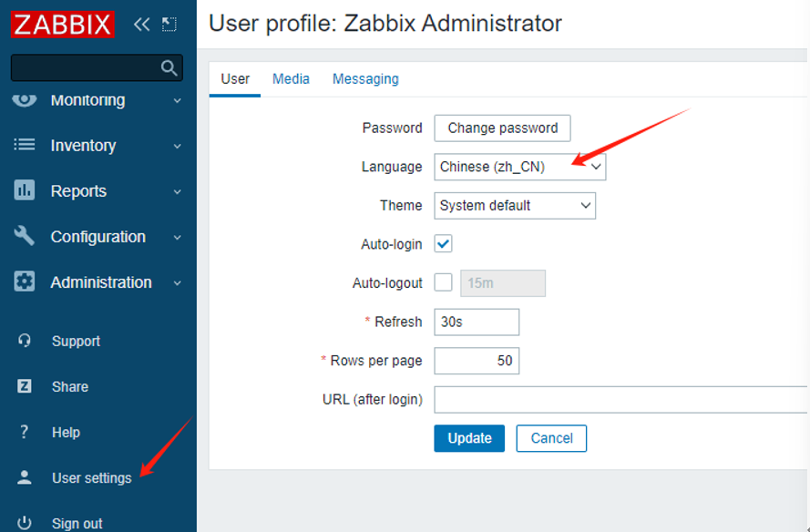This screenshot has height=532, width=810.
Task: Click the Refresh interval input field
Action: pyautogui.click(x=477, y=322)
